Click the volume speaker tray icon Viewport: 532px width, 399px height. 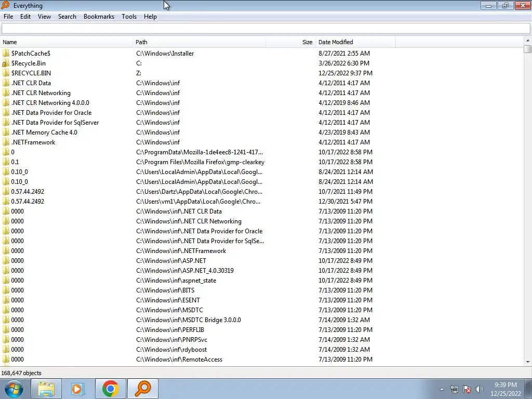480,389
